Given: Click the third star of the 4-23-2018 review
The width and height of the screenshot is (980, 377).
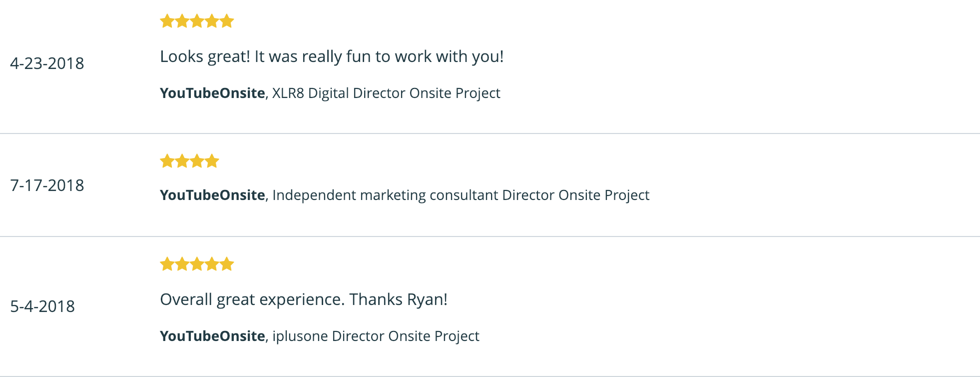Looking at the screenshot, I should [197, 21].
